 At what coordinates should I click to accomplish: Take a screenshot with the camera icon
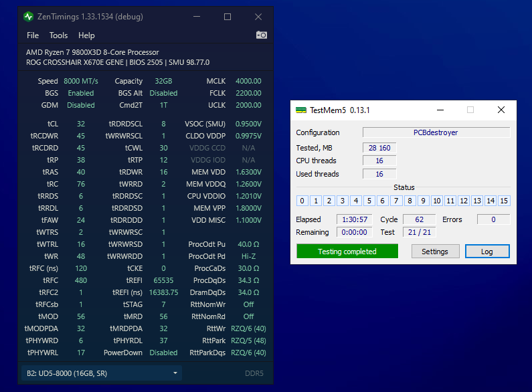261,35
